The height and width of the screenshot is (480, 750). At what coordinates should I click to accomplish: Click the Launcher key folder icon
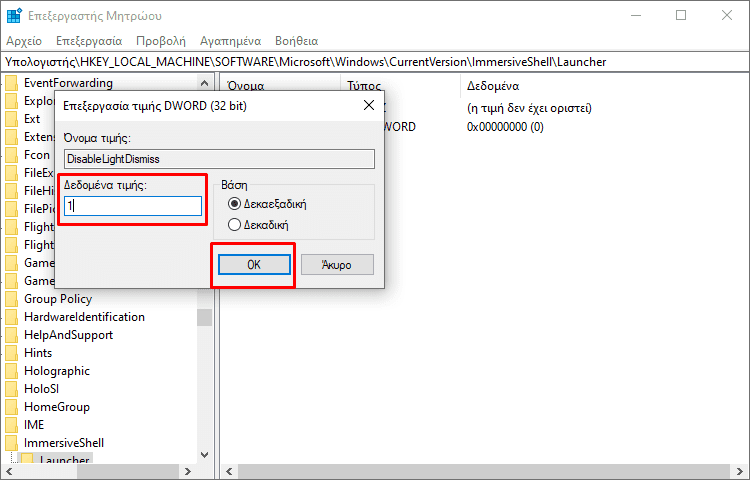[27, 459]
